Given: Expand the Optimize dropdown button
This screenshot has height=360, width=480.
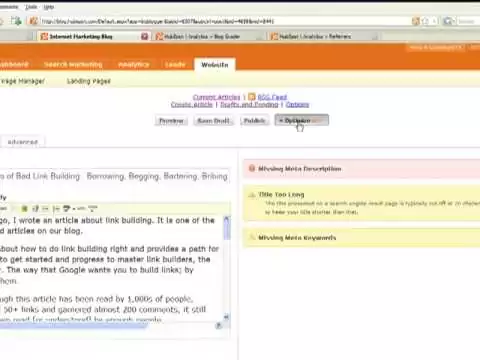Looking at the screenshot, I should 302,120.
